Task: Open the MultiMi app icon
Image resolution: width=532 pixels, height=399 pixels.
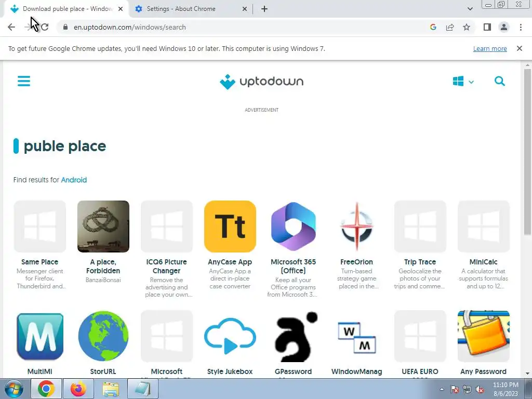Action: tap(39, 336)
